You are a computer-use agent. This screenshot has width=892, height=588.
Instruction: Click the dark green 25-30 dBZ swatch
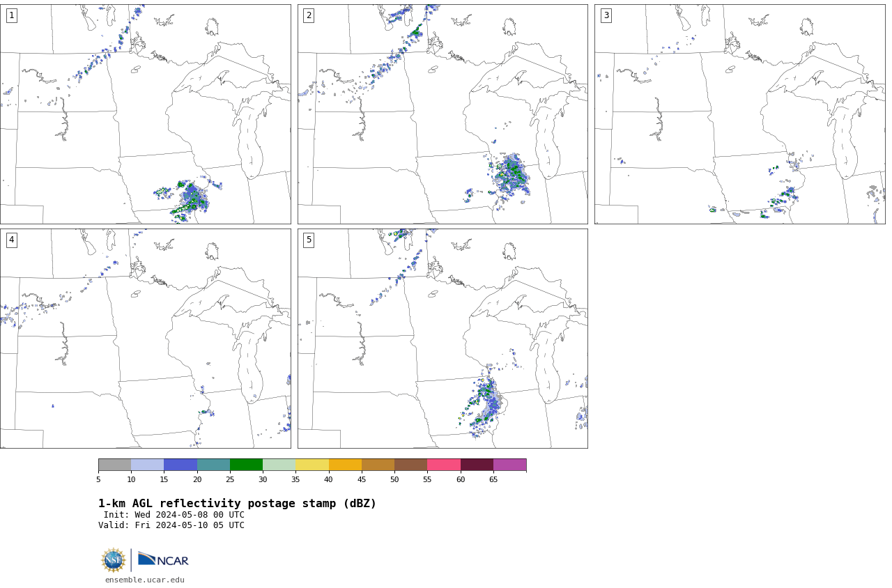[x=246, y=465]
